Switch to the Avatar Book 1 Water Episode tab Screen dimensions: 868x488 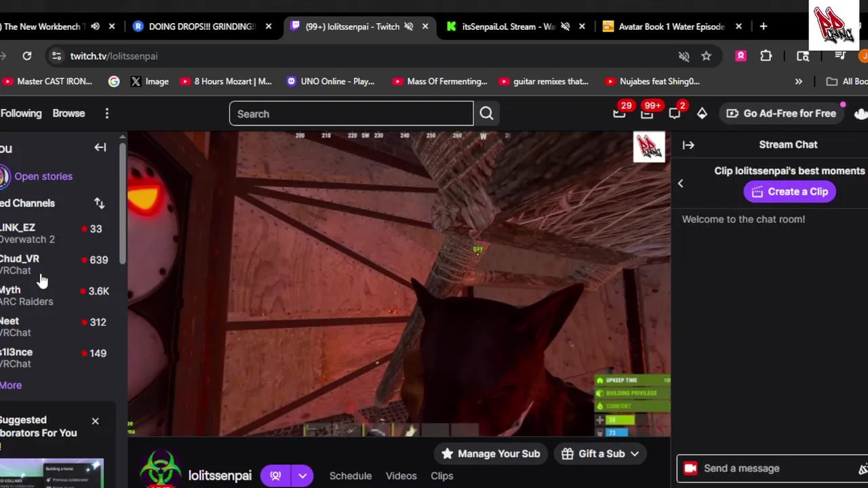671,26
